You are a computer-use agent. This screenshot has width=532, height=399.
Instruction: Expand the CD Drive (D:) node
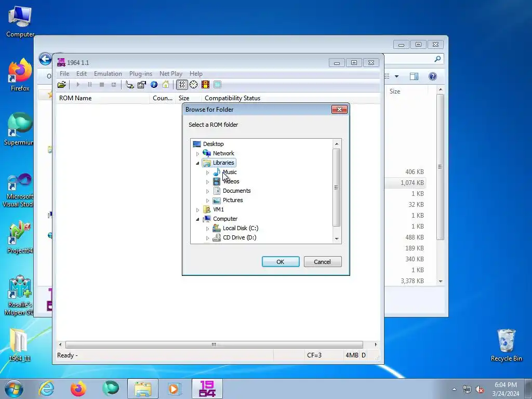208,238
